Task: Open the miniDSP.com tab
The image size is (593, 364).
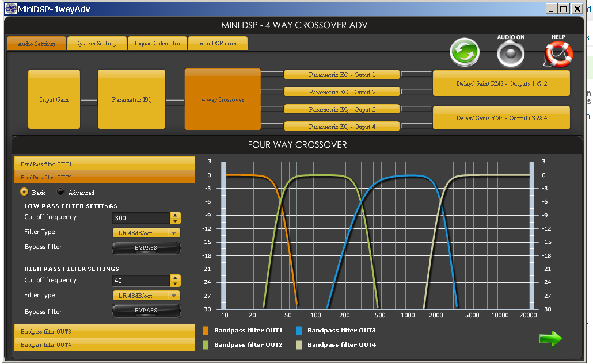Action: (x=218, y=43)
